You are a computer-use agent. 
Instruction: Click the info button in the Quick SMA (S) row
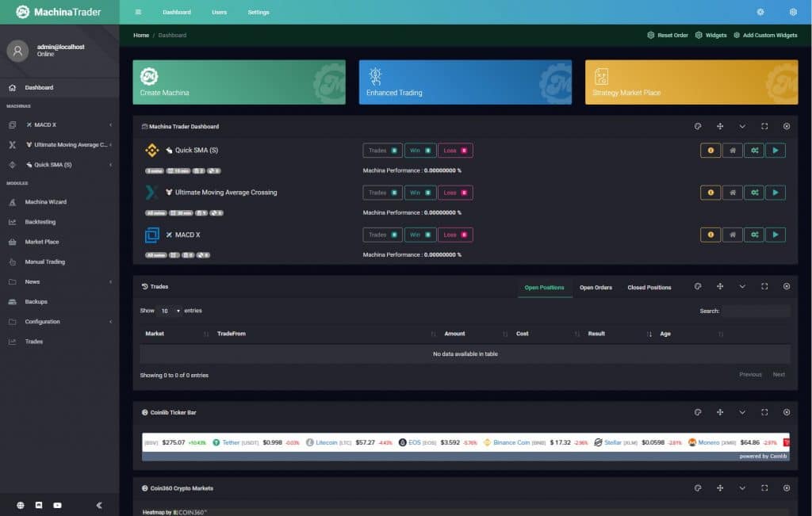pos(710,151)
